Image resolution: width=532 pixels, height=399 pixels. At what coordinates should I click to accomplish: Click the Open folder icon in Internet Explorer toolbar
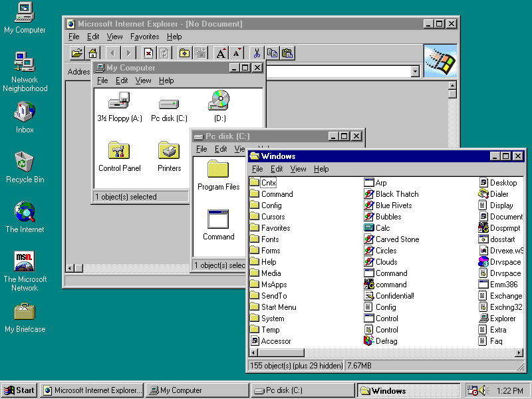77,53
